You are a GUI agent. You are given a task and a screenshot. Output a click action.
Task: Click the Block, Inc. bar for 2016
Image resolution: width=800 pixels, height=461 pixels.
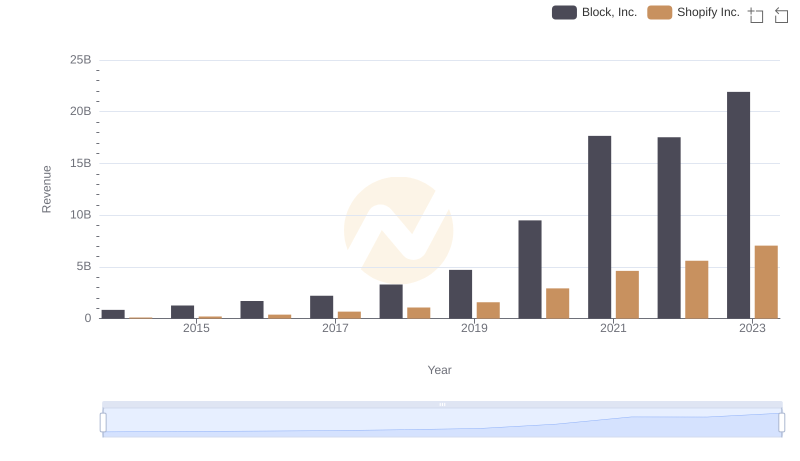[252, 310]
